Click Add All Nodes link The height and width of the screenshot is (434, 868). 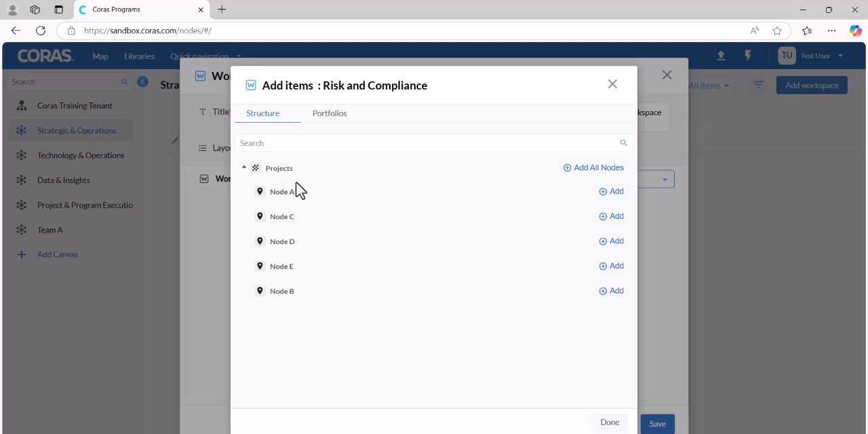pos(593,167)
